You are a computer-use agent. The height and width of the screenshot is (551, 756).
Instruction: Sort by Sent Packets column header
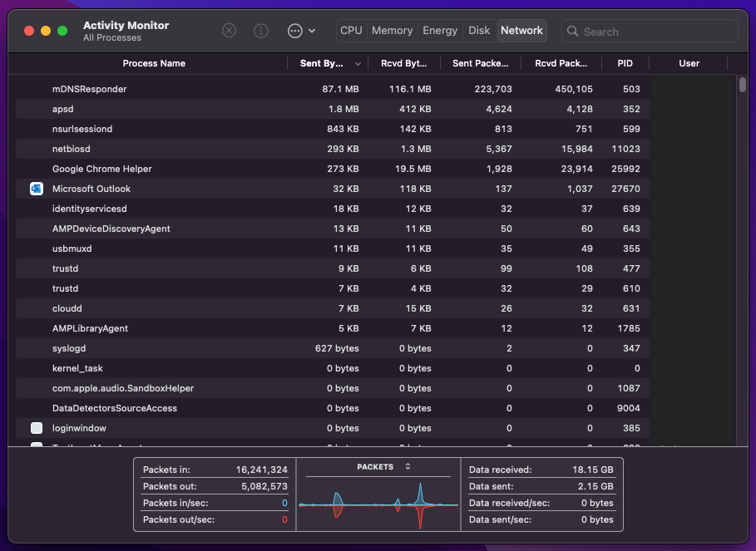pyautogui.click(x=480, y=63)
